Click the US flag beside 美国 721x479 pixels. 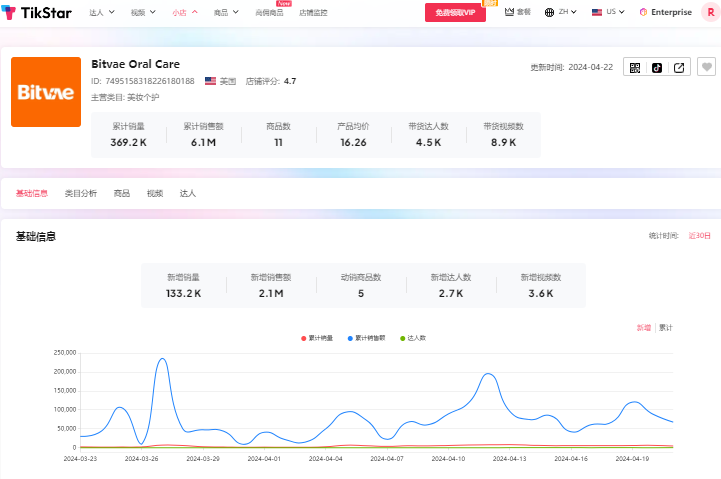[210, 81]
